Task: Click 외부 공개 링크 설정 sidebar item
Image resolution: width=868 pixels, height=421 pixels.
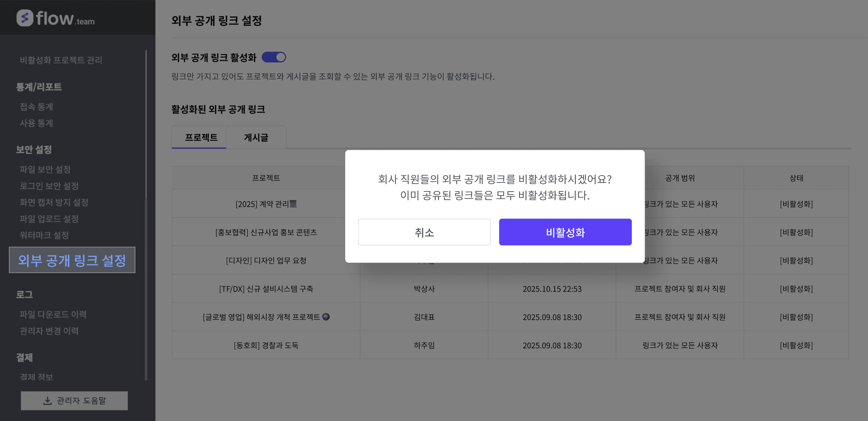Action: [x=72, y=260]
